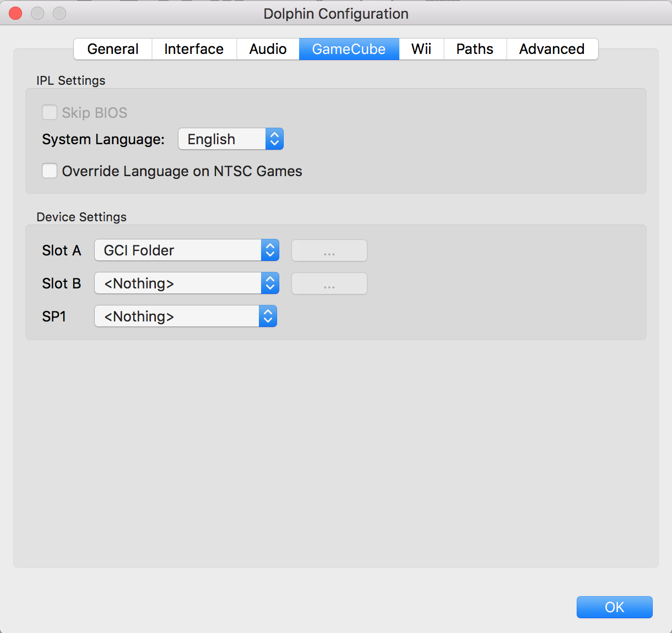Click the Dolphin Configuration window title
The width and height of the screenshot is (672, 633).
point(336,14)
